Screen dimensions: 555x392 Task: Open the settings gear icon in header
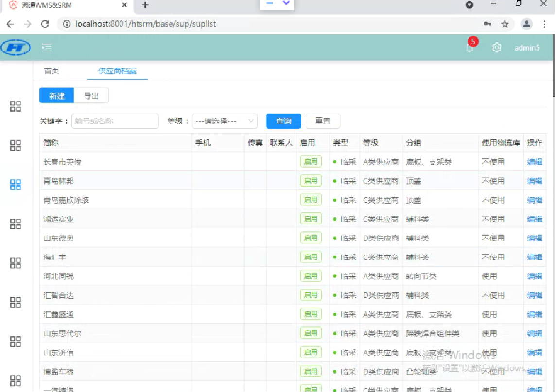496,48
